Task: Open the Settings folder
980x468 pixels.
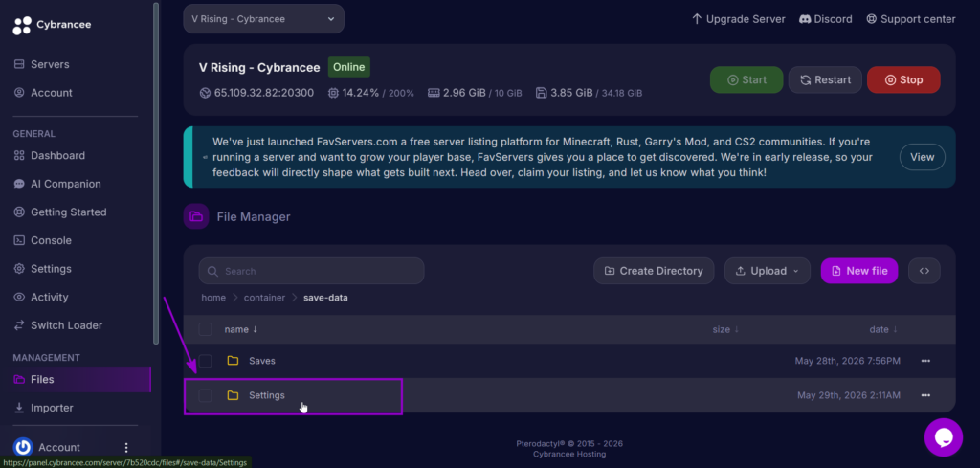Action: 267,395
